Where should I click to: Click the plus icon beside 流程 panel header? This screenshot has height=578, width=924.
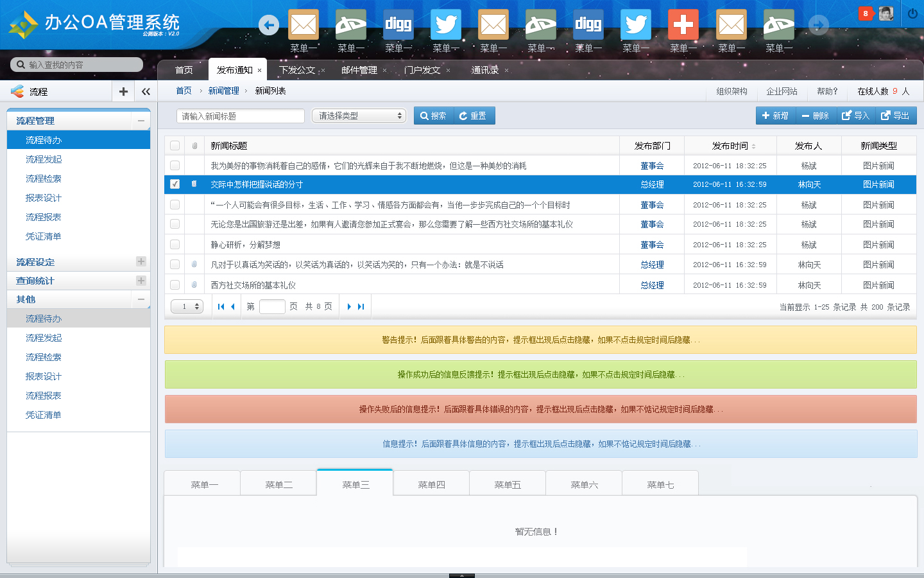(123, 91)
